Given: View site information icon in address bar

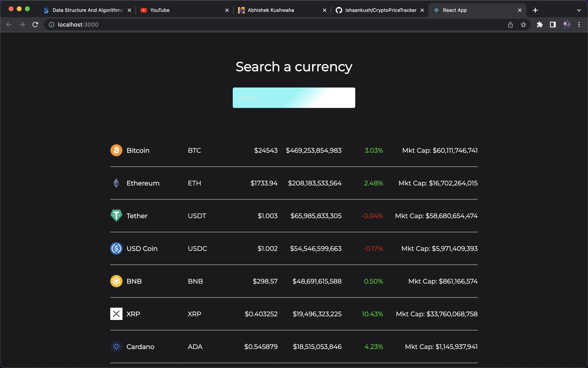Looking at the screenshot, I should (x=51, y=25).
